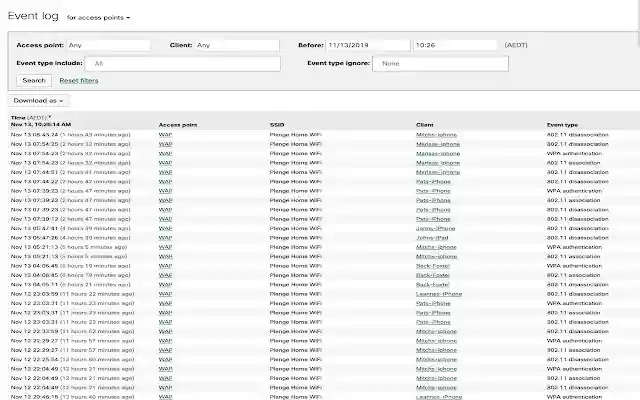Click '802.11 disassociation' in the 07:54:25 row
This screenshot has height=400, width=640.
coord(578,144)
